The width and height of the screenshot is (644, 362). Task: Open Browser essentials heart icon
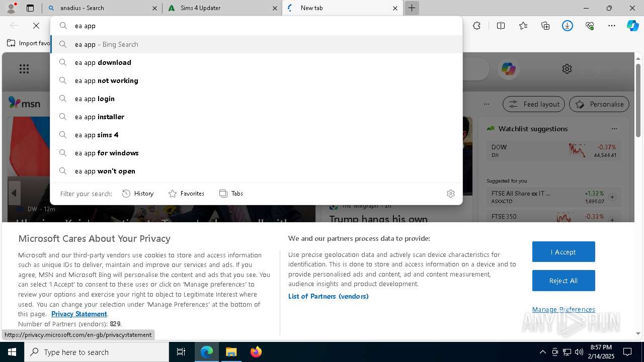pos(590,26)
